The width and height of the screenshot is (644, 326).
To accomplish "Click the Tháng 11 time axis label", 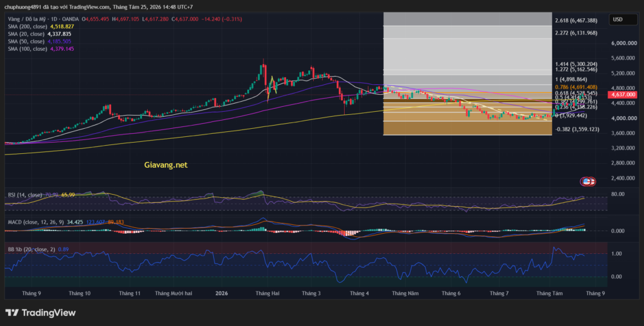I will [130, 293].
